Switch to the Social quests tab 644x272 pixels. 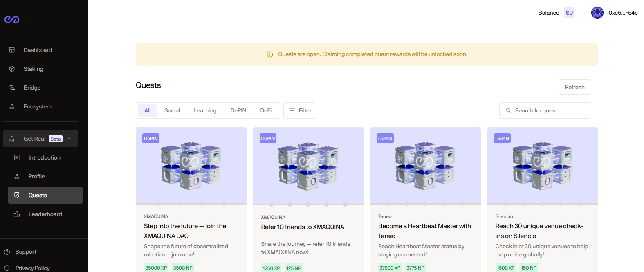tap(172, 110)
